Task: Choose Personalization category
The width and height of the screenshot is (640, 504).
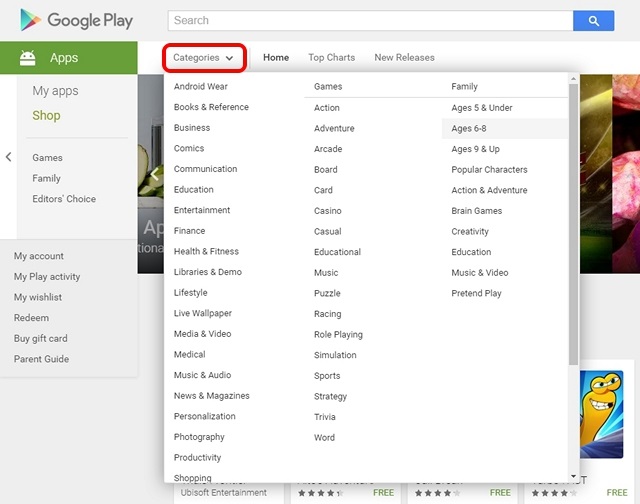Action: [204, 416]
